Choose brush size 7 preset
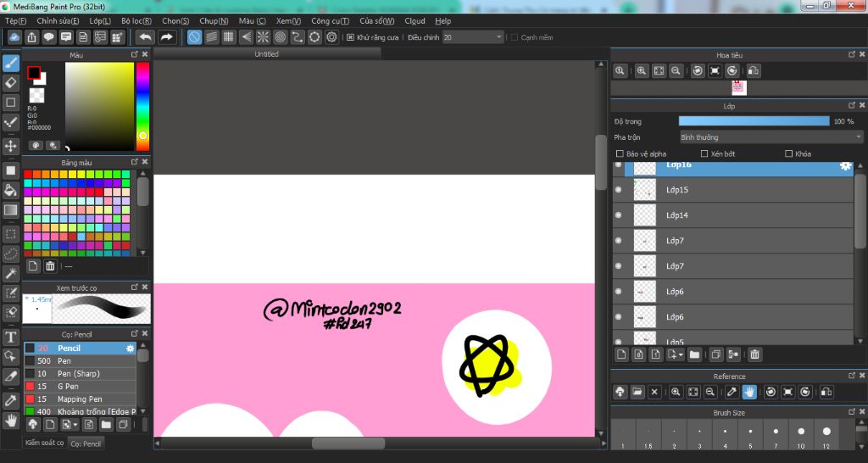The image size is (868, 463). tap(776, 434)
